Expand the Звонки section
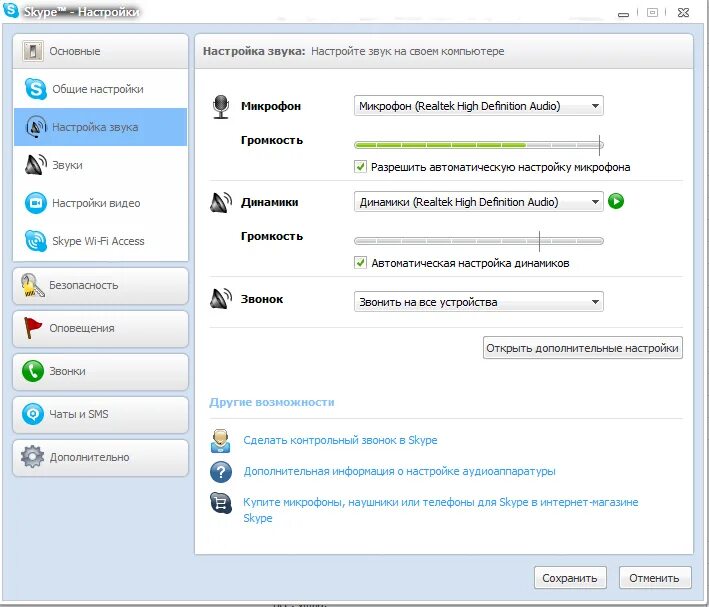 click(x=100, y=371)
